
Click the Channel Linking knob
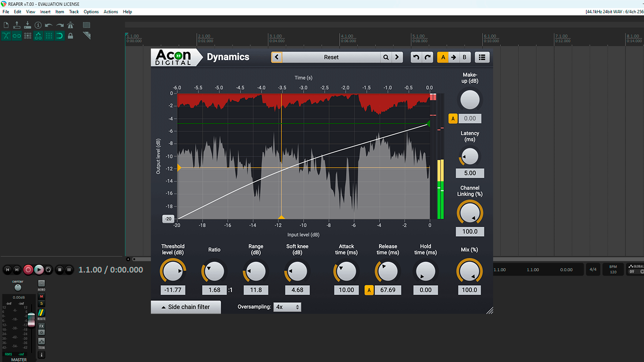point(470,213)
